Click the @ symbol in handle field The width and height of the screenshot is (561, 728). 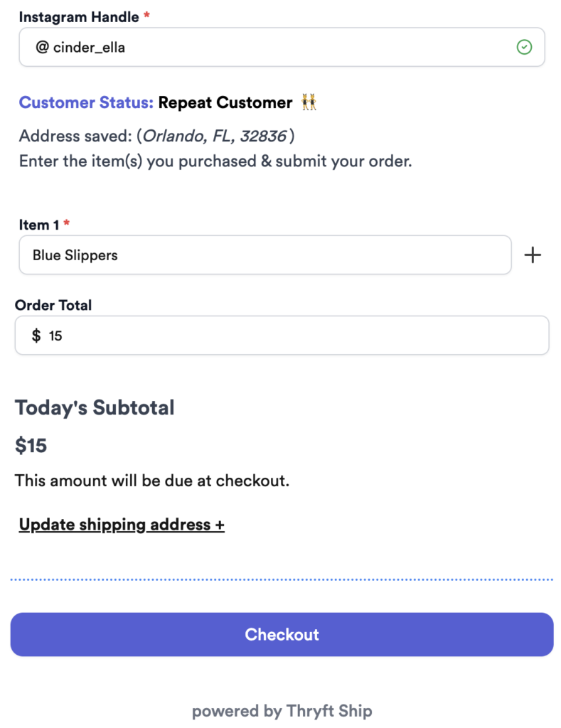(42, 47)
